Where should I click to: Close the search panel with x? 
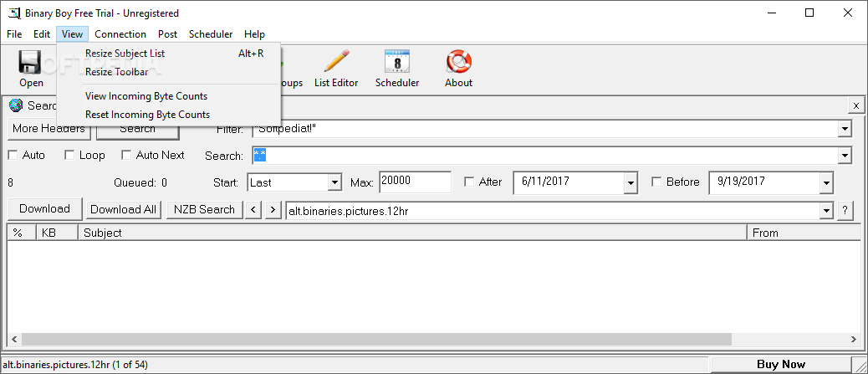(855, 105)
